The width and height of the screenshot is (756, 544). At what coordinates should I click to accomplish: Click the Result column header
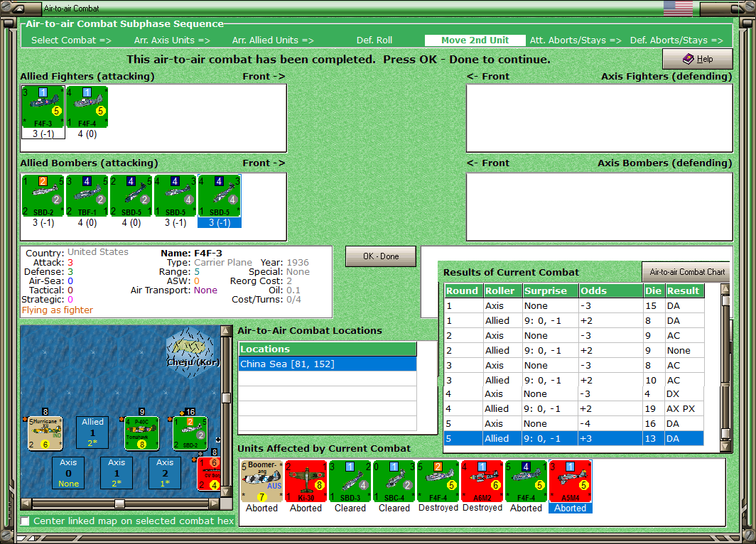pyautogui.click(x=685, y=290)
